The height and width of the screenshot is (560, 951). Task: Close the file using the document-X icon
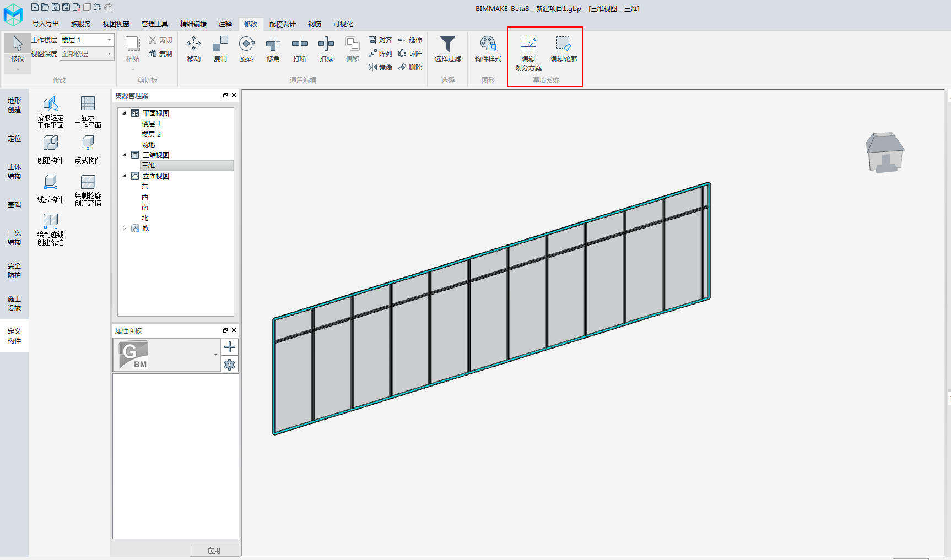pyautogui.click(x=77, y=7)
